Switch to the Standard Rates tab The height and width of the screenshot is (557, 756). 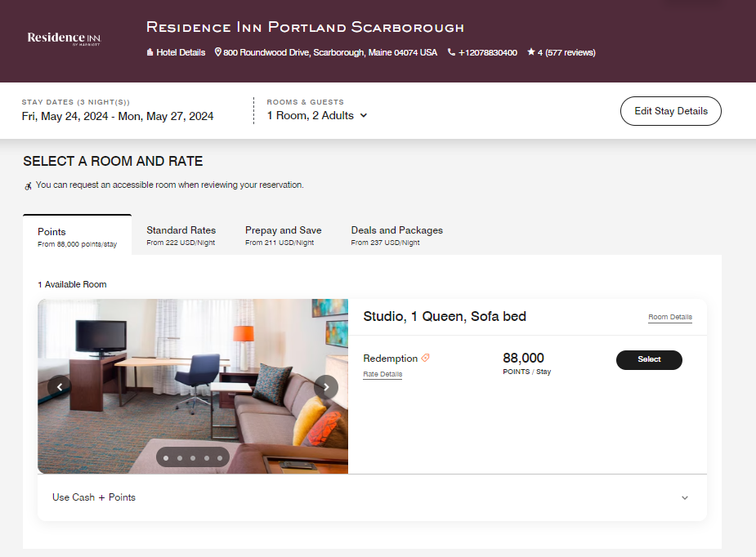coord(181,235)
